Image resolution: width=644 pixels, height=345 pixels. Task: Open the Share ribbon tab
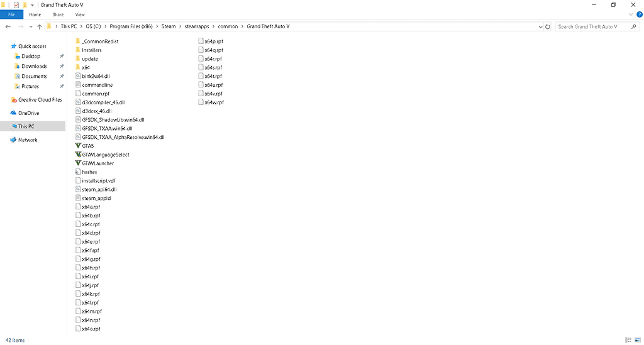click(x=58, y=14)
